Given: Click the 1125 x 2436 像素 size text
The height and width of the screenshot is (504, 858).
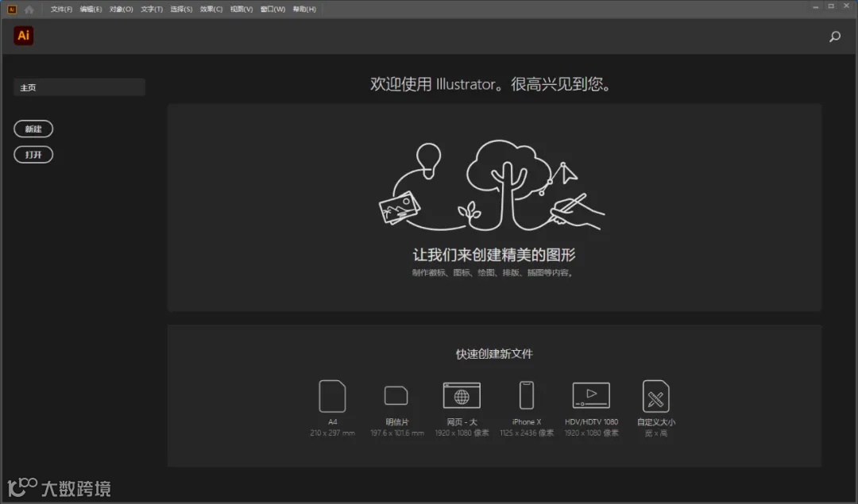Looking at the screenshot, I should (x=527, y=433).
